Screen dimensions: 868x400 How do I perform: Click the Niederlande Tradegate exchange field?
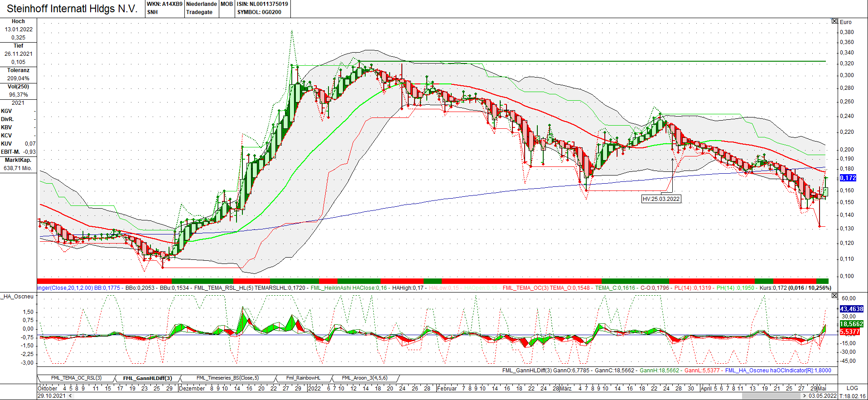(x=202, y=8)
